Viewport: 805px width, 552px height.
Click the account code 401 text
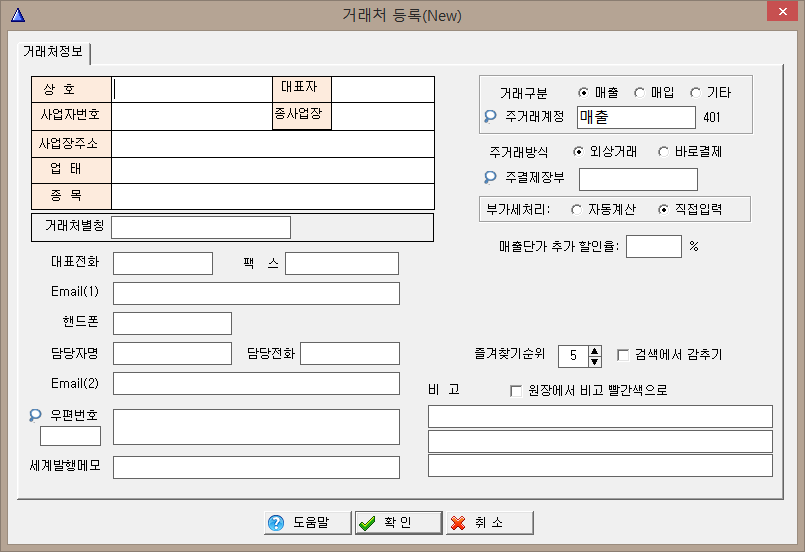(x=712, y=118)
